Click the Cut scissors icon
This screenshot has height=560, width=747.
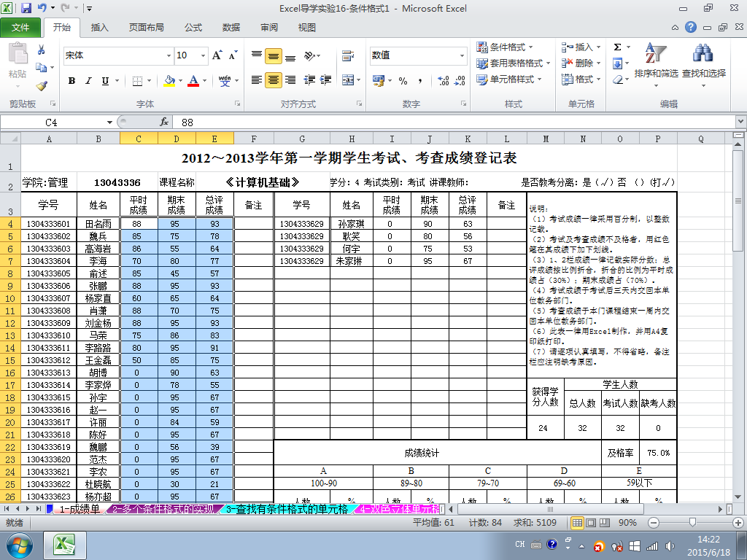tap(42, 50)
